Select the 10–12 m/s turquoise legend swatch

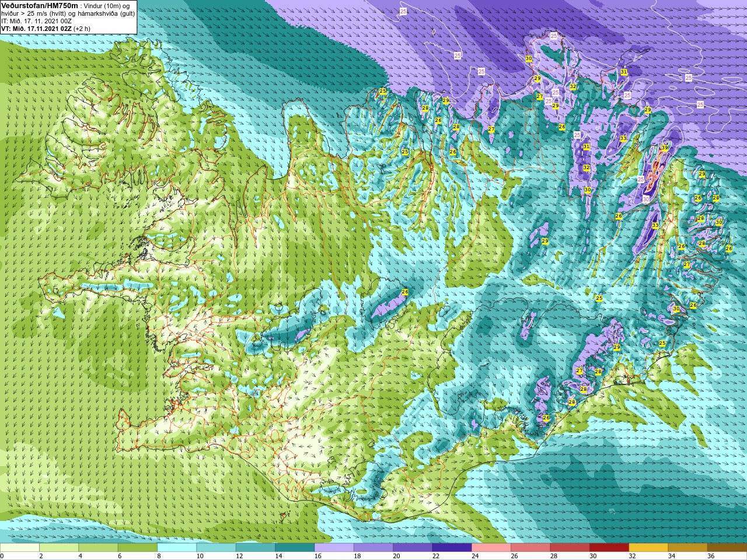pos(216,548)
